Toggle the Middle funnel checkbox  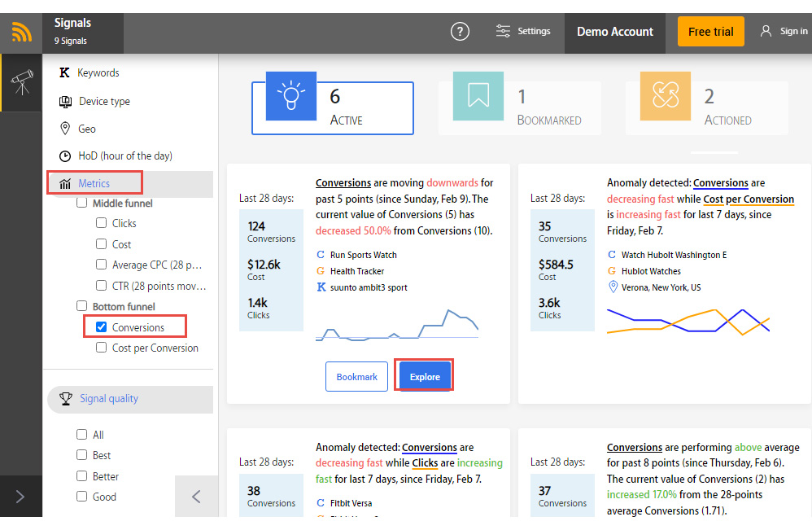pyautogui.click(x=82, y=203)
